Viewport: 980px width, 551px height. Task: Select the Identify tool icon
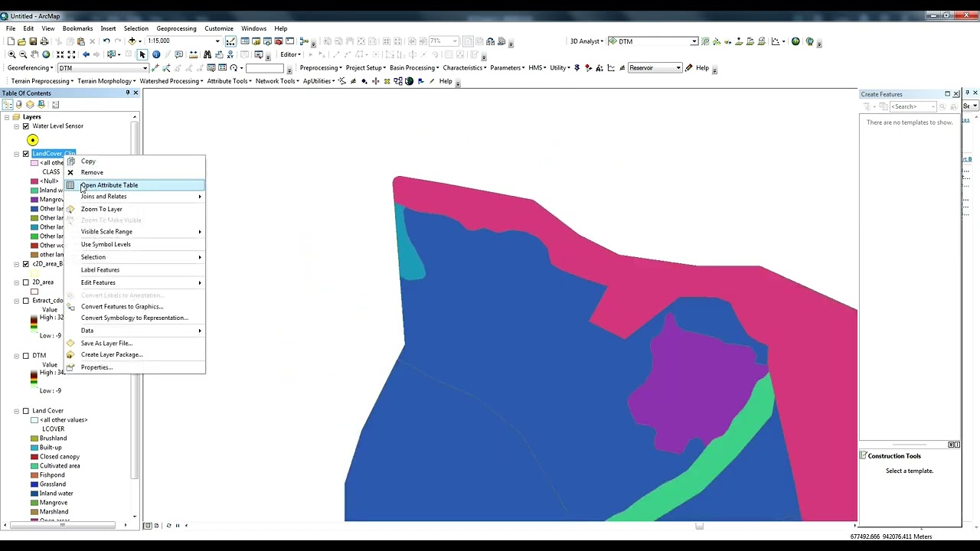(156, 54)
